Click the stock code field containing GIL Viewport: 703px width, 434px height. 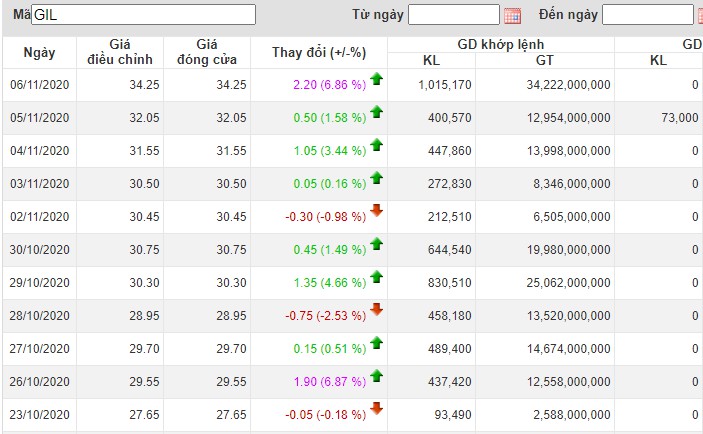[143, 15]
